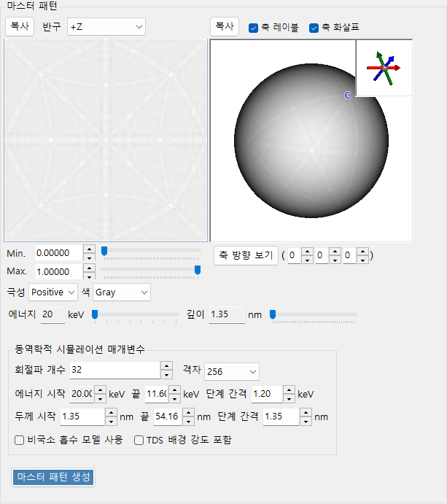Click the Max. slider handle
447x504 pixels.
point(198,270)
